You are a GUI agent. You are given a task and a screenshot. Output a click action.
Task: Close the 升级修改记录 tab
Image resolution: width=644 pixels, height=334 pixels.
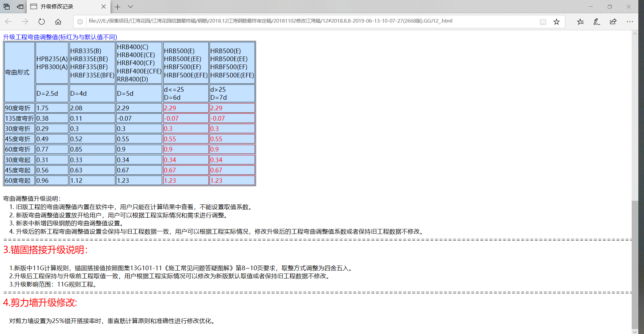click(x=103, y=6)
